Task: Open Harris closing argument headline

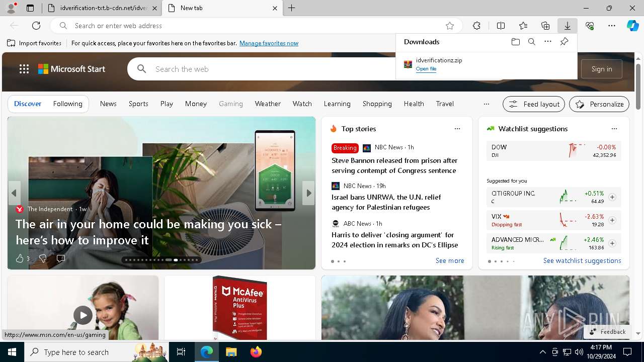Action: pyautogui.click(x=394, y=240)
